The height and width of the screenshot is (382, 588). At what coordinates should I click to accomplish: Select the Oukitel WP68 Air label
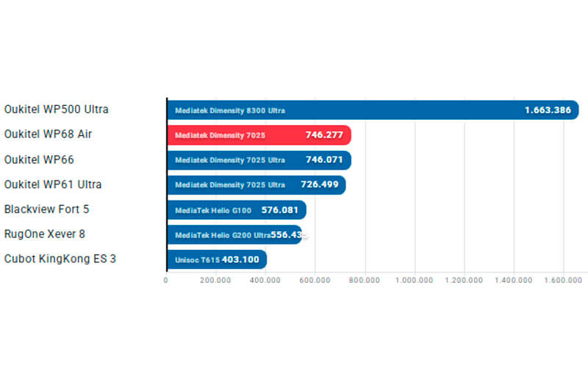click(x=48, y=134)
